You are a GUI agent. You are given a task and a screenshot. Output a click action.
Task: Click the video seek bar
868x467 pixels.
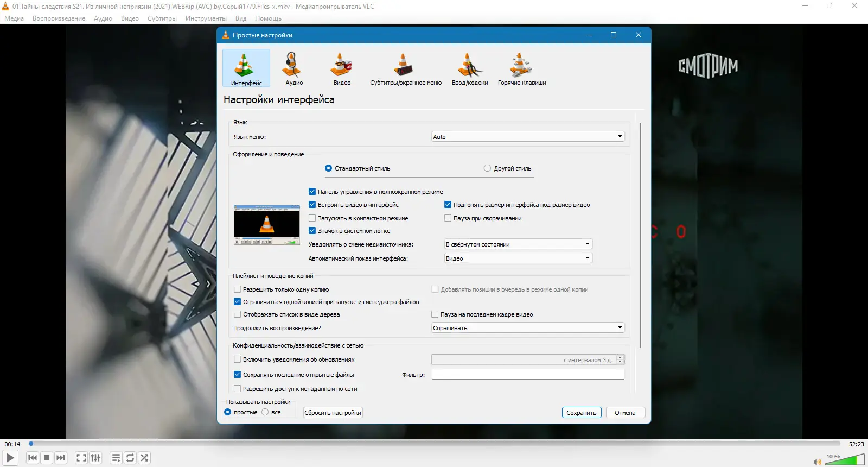tap(434, 444)
